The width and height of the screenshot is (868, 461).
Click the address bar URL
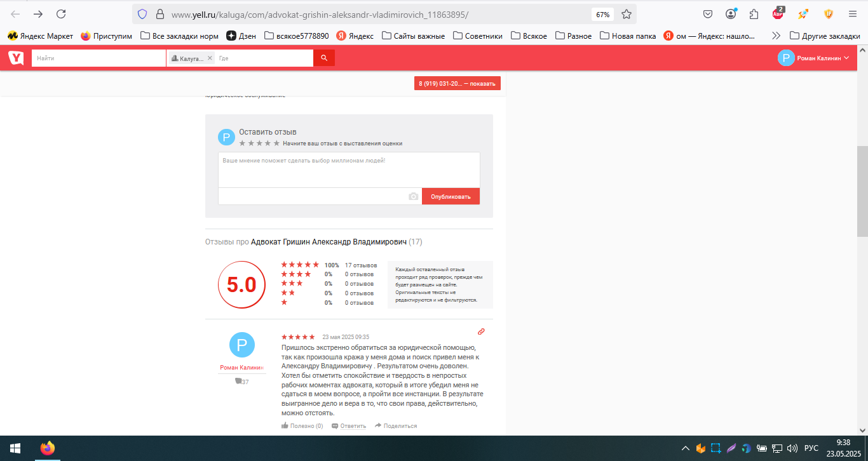click(320, 14)
